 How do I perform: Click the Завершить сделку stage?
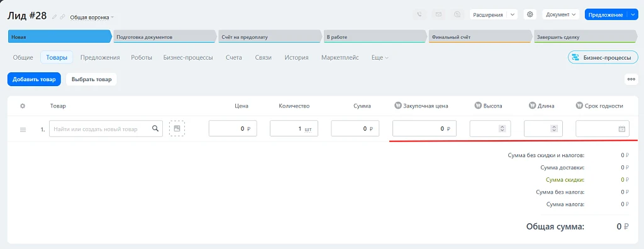(586, 36)
